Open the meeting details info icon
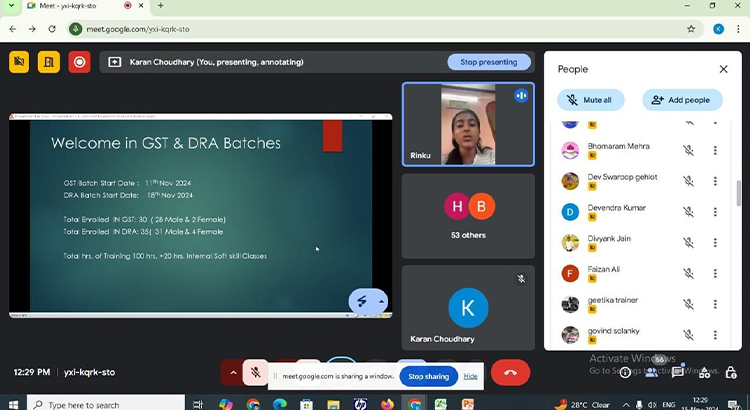 point(624,372)
